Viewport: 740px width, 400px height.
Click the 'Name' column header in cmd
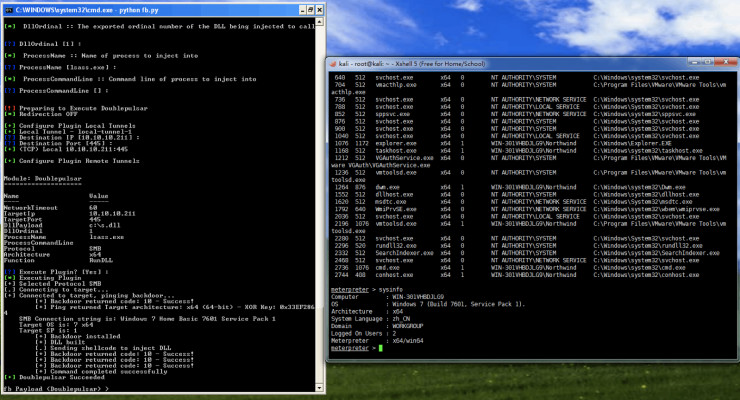coord(11,196)
